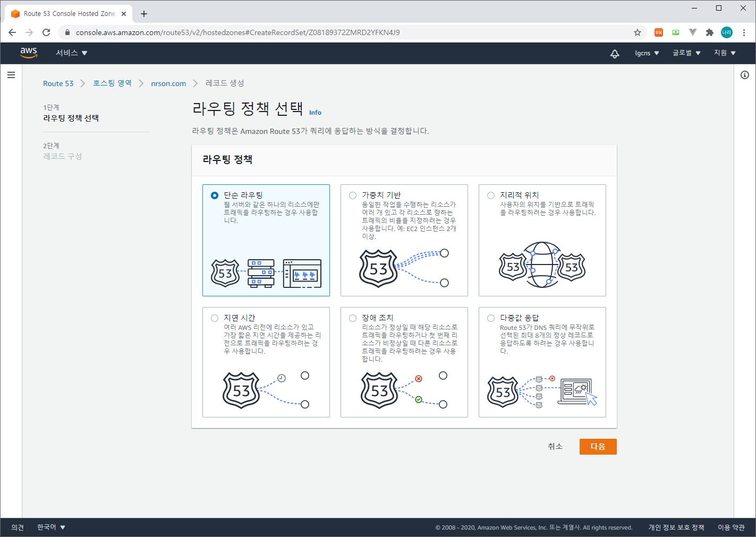The width and height of the screenshot is (756, 537).
Task: Click the 다음 next button
Action: tap(598, 447)
